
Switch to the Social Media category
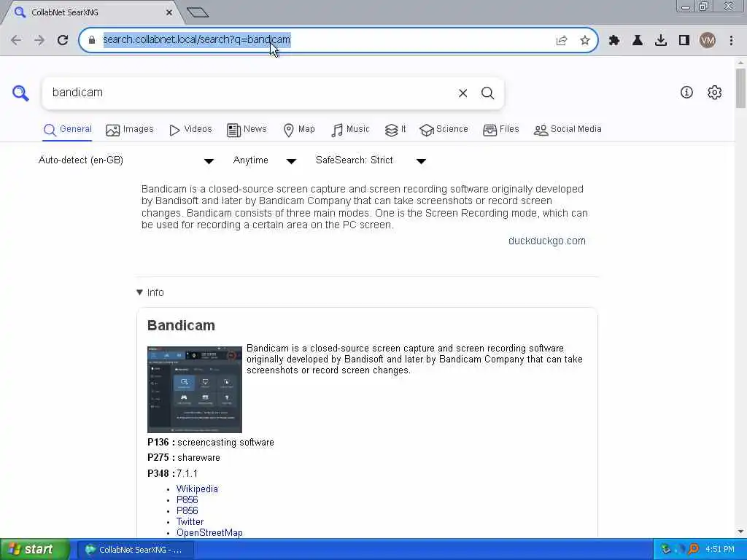click(568, 130)
